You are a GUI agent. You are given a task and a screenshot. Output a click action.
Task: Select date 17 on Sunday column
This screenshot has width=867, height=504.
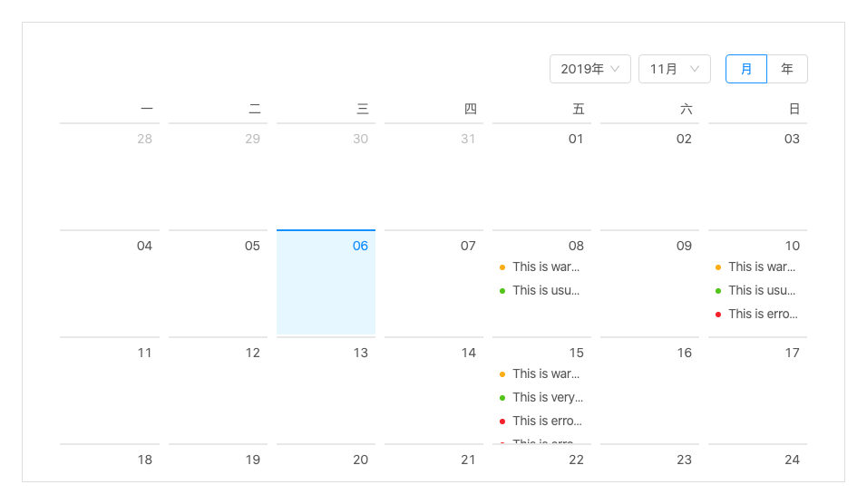[792, 353]
